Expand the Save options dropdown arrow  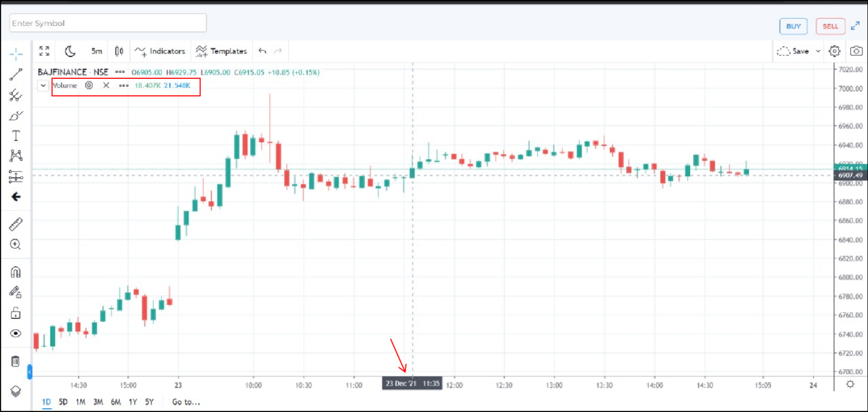click(818, 51)
